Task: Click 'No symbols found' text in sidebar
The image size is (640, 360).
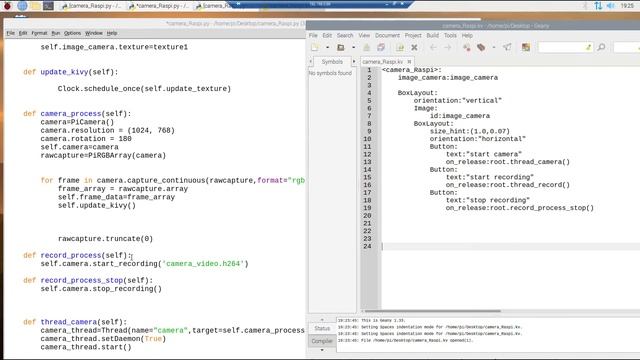Action: [330, 73]
